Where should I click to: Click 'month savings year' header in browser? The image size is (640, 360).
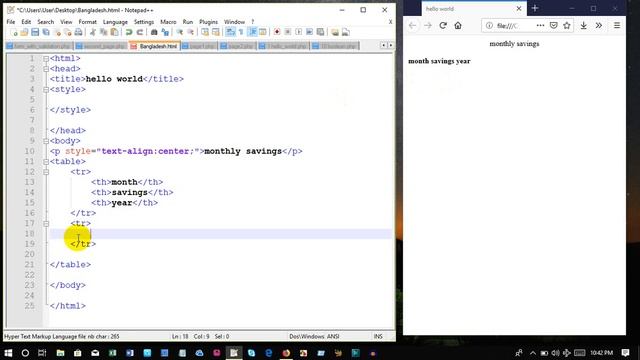tap(439, 61)
